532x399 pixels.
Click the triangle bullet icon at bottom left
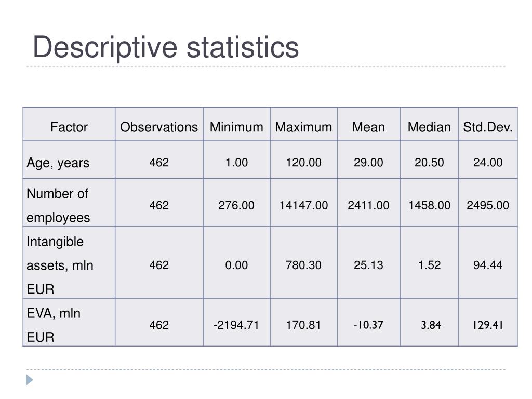(x=30, y=380)
